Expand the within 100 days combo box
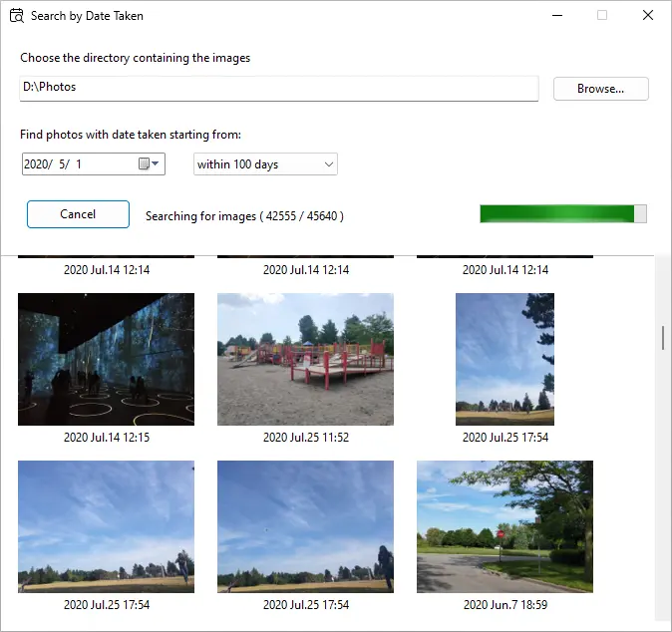Viewport: 672px width, 632px height. click(x=265, y=164)
